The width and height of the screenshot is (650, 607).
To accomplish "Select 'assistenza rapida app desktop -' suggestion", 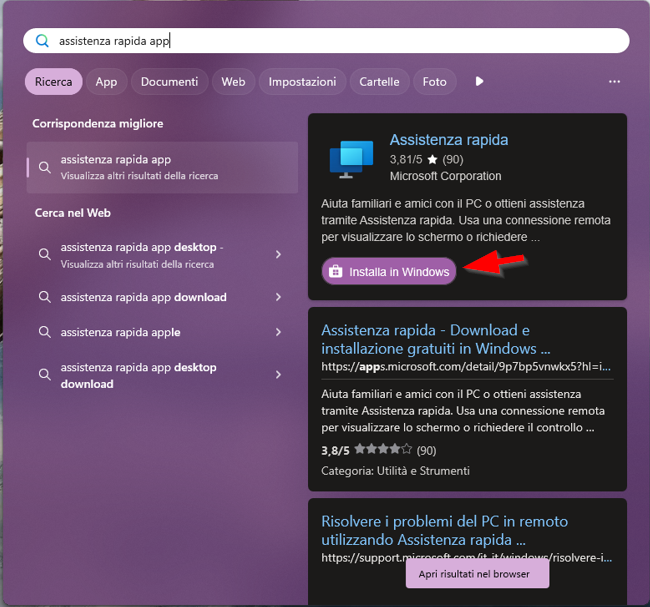I will point(162,255).
